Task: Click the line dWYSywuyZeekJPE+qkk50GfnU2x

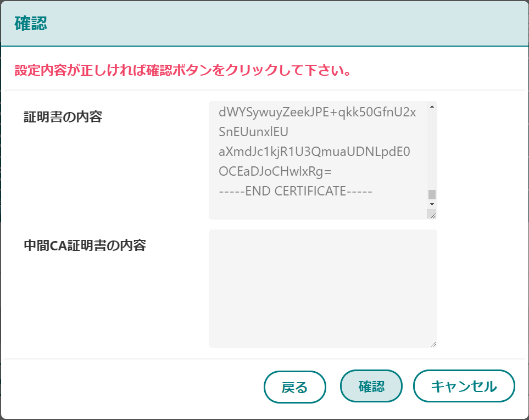Action: click(317, 112)
